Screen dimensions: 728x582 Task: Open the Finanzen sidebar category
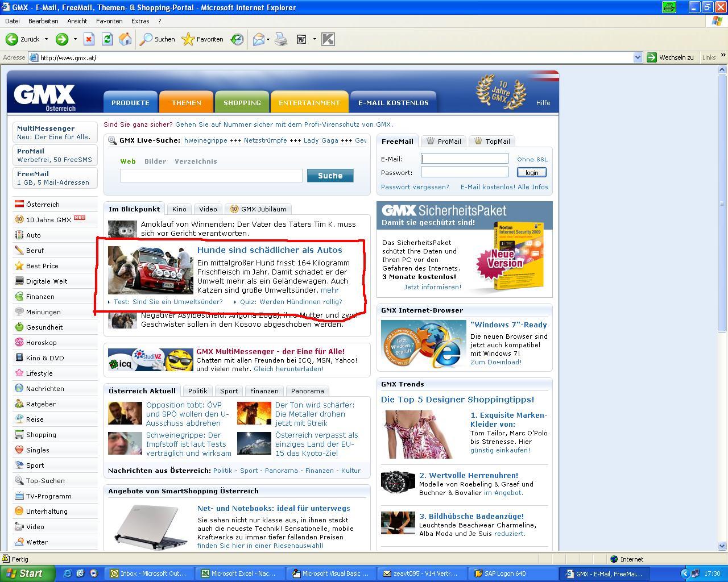[55, 296]
